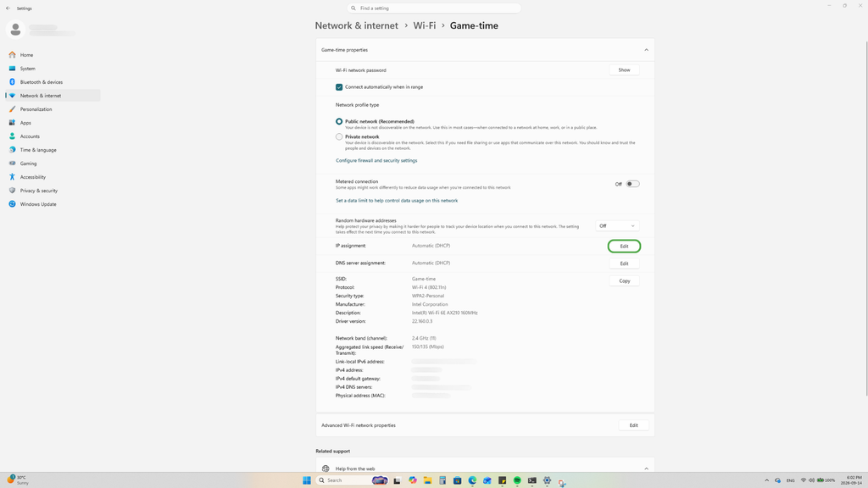
Task: Open the weather widget showing 30°C Sunny
Action: [x=18, y=480]
